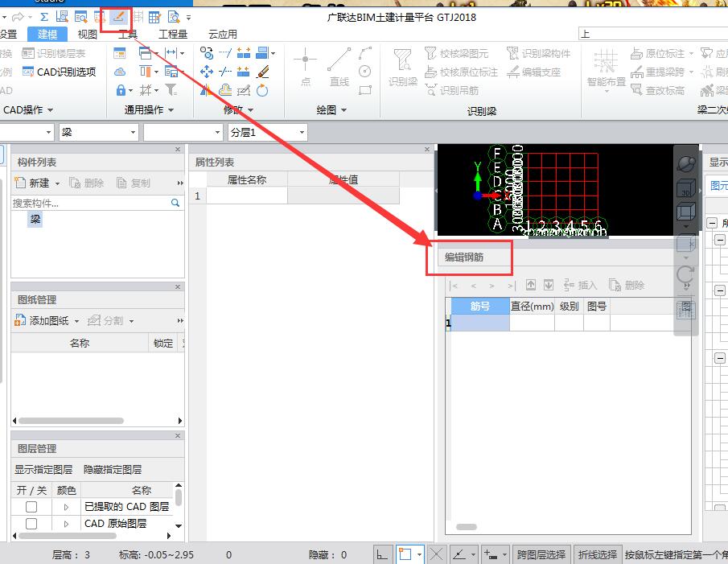The height and width of the screenshot is (564, 728).
Task: Click the X intersection snap icon
Action: click(437, 554)
